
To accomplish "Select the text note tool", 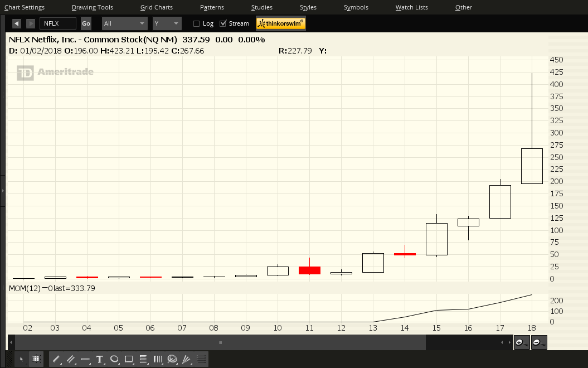I will point(99,360).
